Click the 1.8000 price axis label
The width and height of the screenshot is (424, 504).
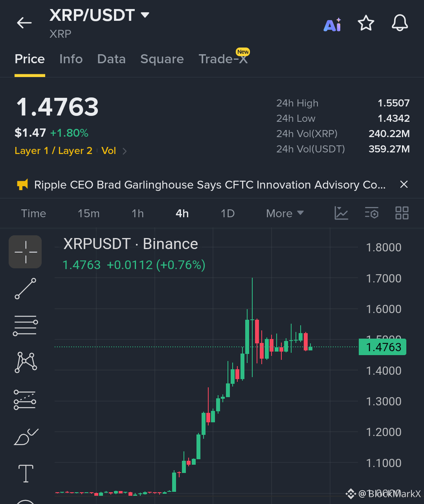[384, 247]
